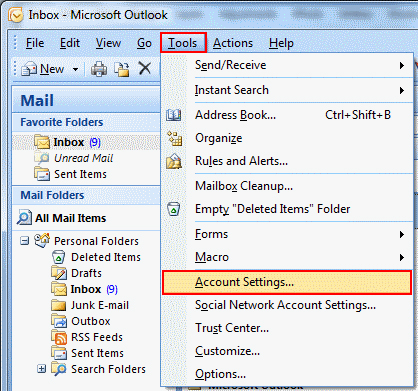Expand the Instant Search submenu arrow
Viewport: 418px width, 391px height.
402,90
